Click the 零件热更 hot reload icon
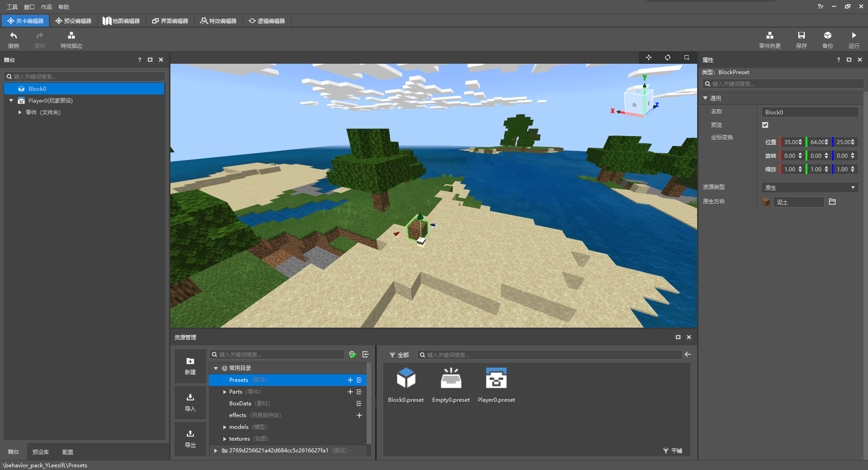 click(x=769, y=36)
